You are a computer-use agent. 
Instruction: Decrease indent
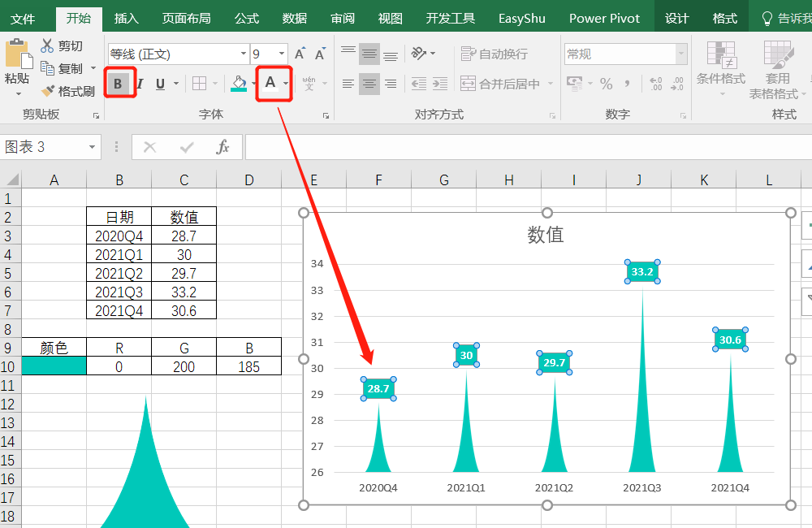tap(418, 84)
